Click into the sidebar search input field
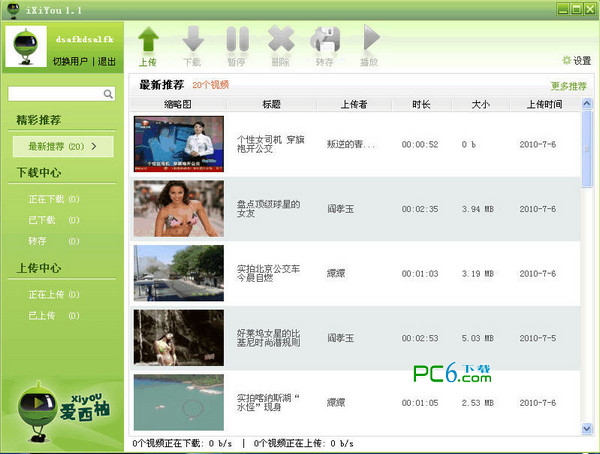 click(x=55, y=94)
